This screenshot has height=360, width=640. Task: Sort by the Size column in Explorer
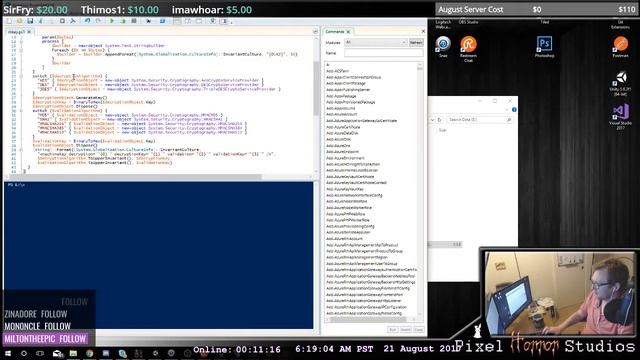[442, 130]
